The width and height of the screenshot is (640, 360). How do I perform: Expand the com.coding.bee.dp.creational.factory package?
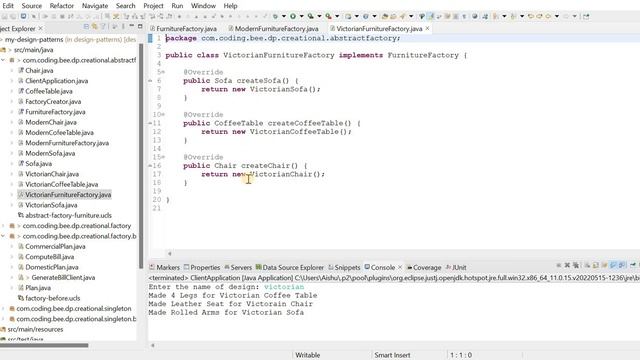pyautogui.click(x=3, y=226)
